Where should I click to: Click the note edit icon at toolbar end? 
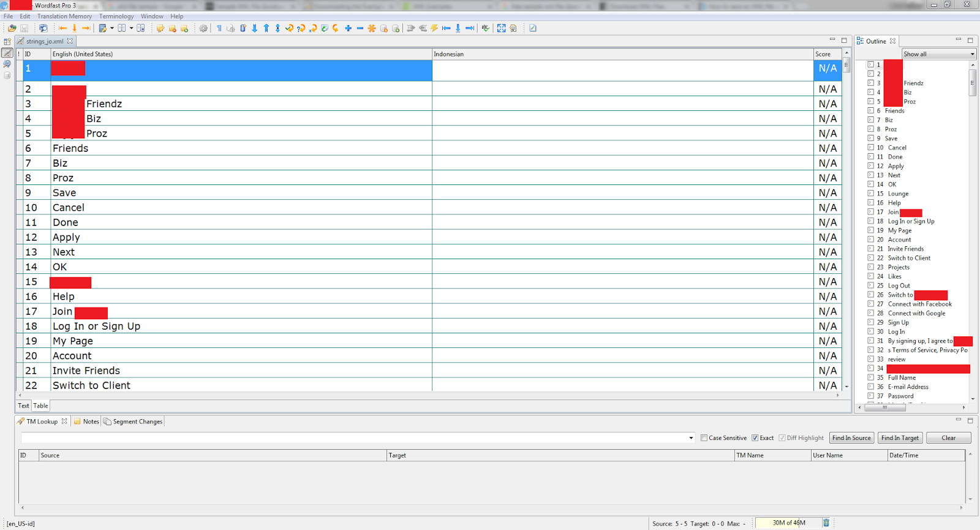[533, 28]
